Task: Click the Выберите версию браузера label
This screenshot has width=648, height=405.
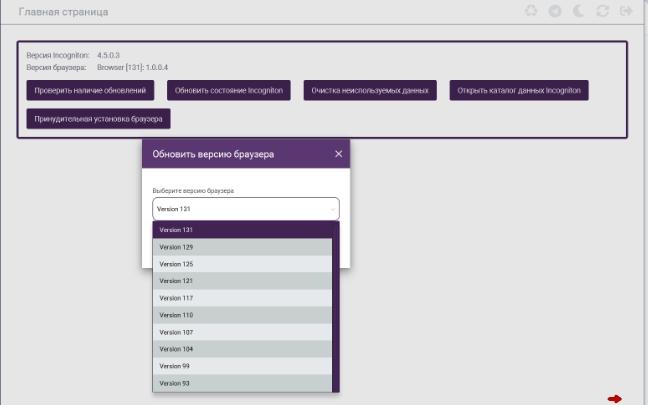Action: tap(193, 191)
